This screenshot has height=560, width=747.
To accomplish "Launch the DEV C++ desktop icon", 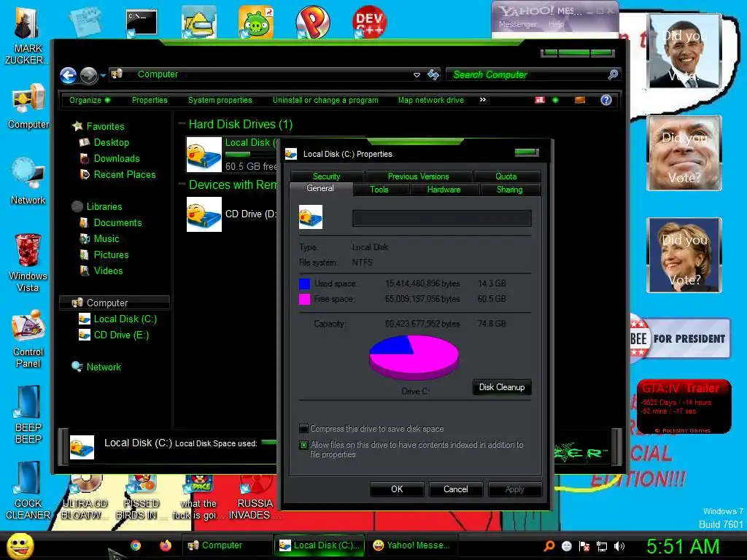I will coord(369,21).
